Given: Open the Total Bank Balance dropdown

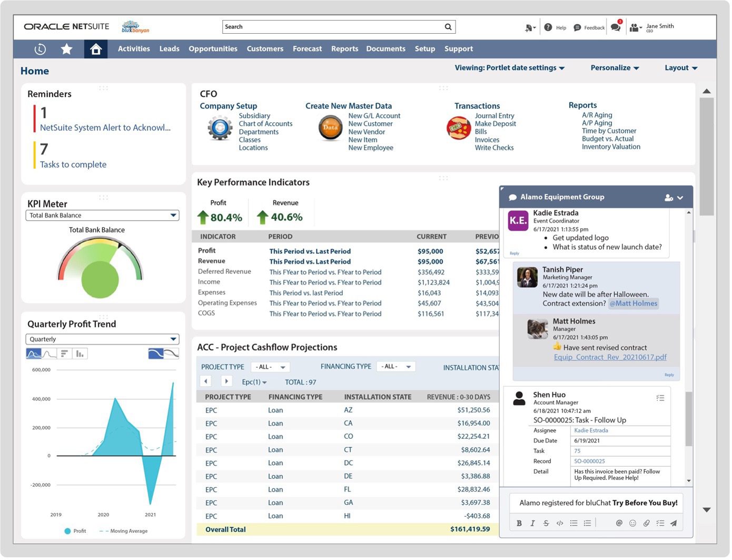Looking at the screenshot, I should [102, 215].
